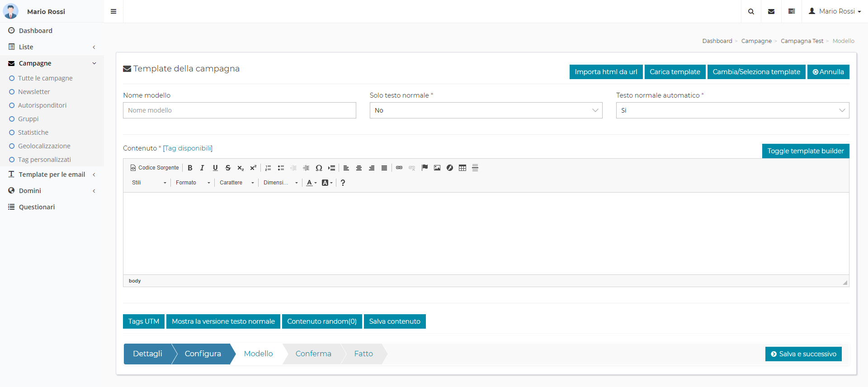The height and width of the screenshot is (387, 868).
Task: Open the text color picker
Action: [x=311, y=183]
